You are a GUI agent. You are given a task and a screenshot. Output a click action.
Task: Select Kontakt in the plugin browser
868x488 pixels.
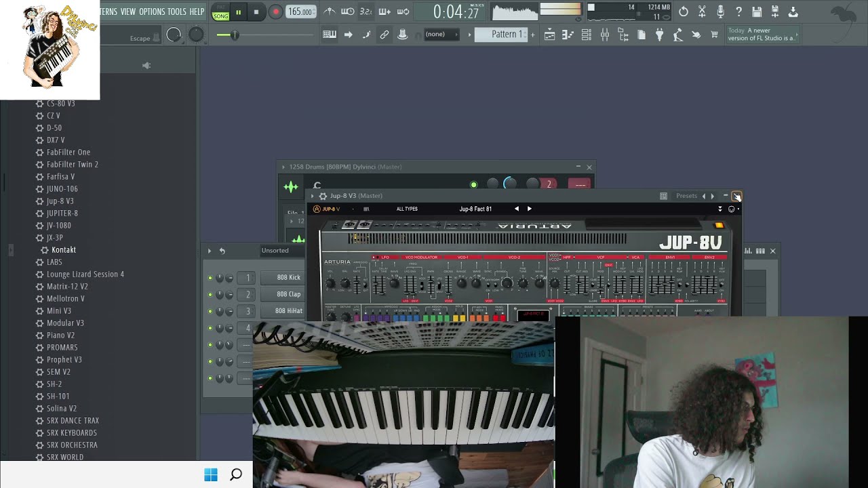tap(64, 250)
